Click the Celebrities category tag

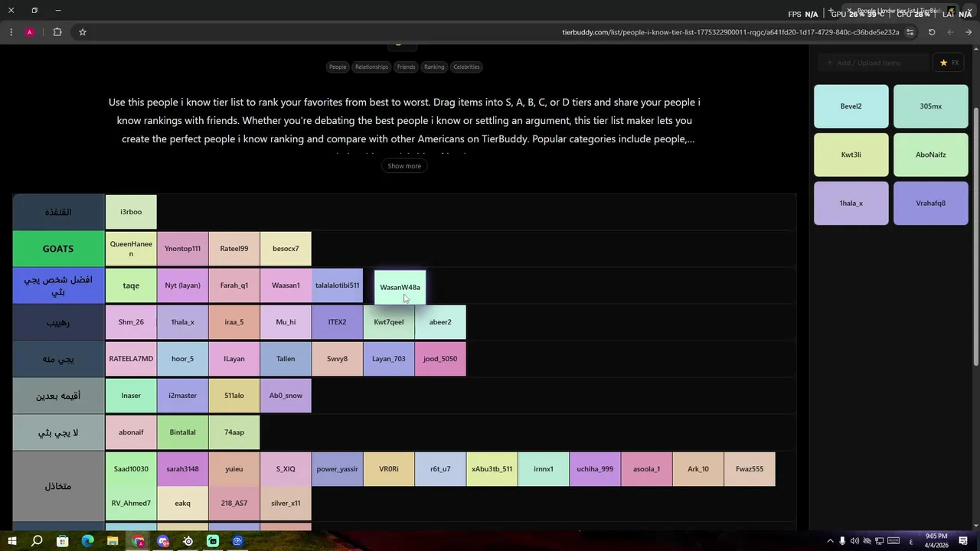click(x=466, y=67)
